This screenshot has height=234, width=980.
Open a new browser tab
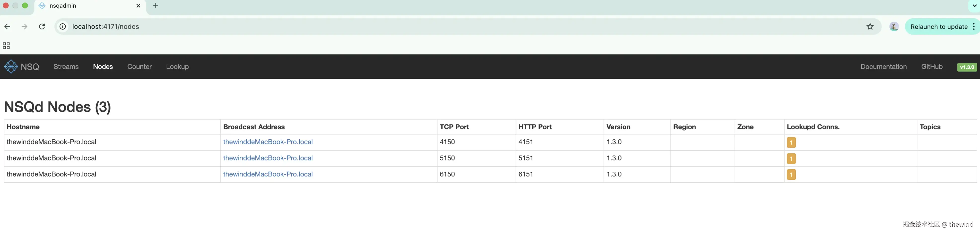coord(156,6)
